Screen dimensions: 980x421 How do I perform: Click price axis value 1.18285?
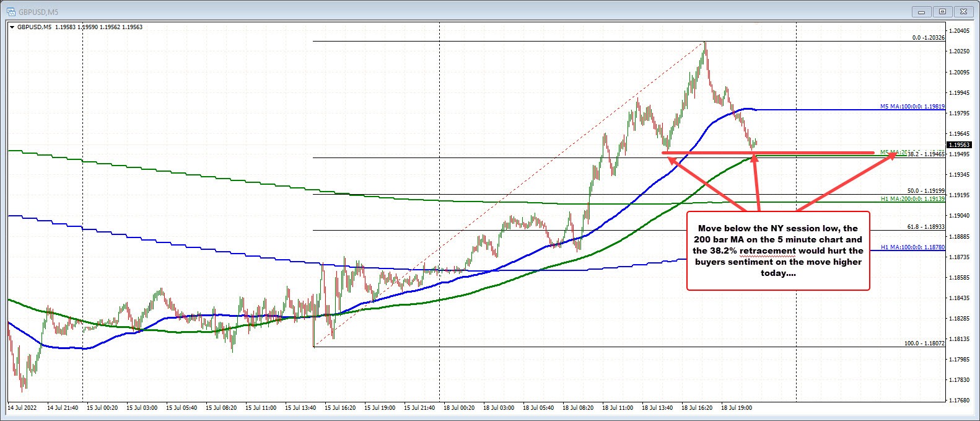pyautogui.click(x=961, y=319)
